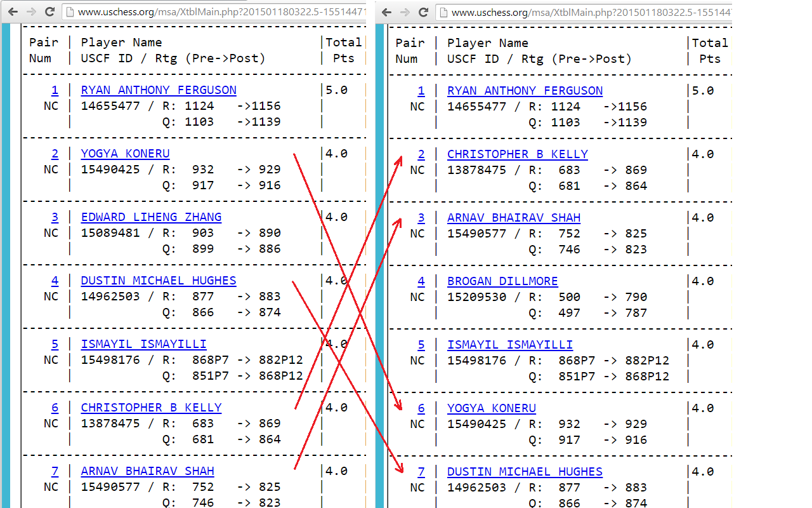The height and width of the screenshot is (508, 812).
Task: Click forward arrow in right browser window
Action: [405, 12]
